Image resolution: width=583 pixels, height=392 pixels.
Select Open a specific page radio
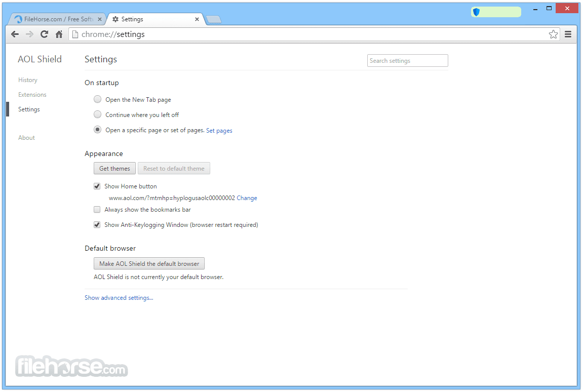coord(97,130)
